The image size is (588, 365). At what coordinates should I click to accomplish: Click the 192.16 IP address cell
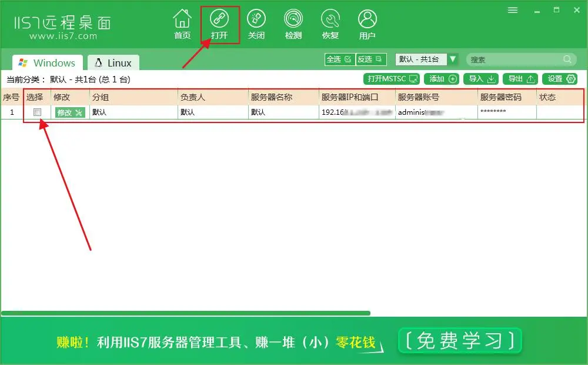click(x=357, y=112)
